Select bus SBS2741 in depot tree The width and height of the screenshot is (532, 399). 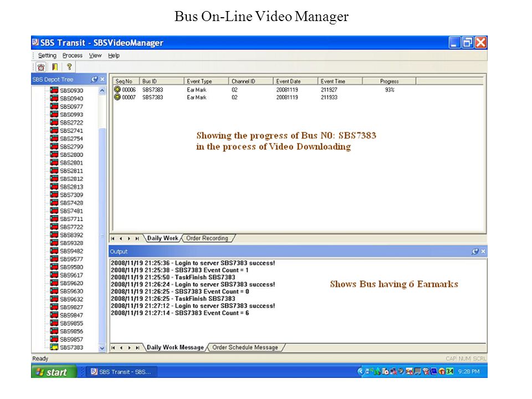[x=71, y=131]
